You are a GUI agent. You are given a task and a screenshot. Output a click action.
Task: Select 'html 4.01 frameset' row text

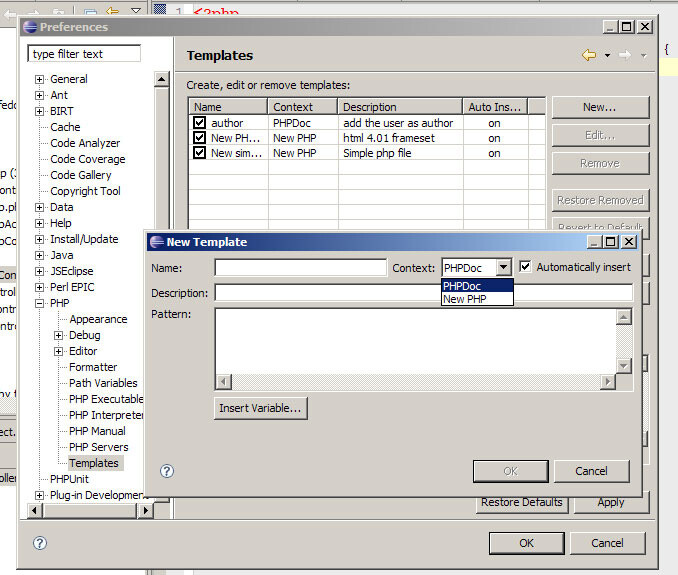point(389,138)
